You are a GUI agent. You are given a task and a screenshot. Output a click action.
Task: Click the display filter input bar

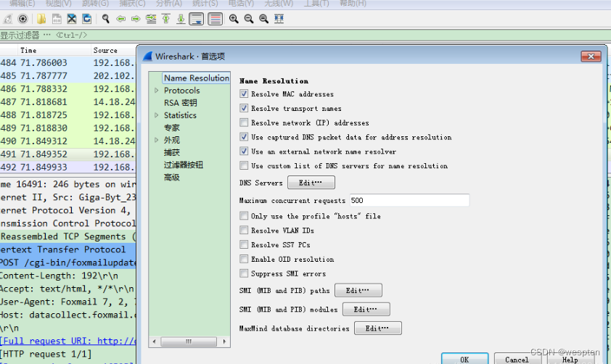(305, 35)
